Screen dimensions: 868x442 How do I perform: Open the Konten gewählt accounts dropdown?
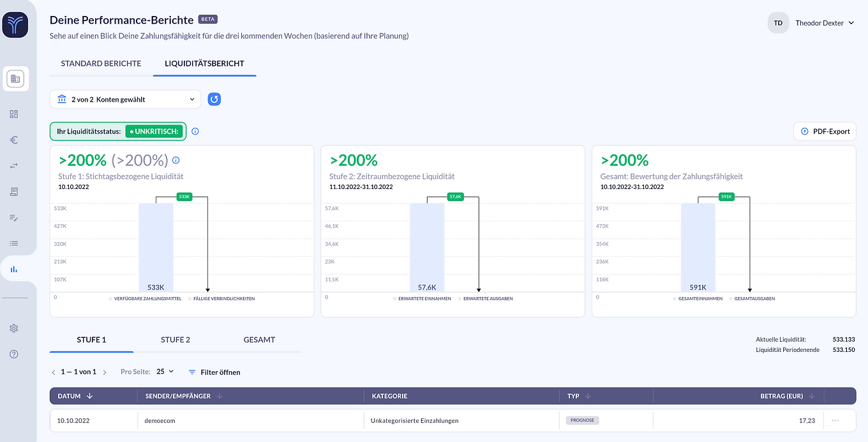point(125,99)
